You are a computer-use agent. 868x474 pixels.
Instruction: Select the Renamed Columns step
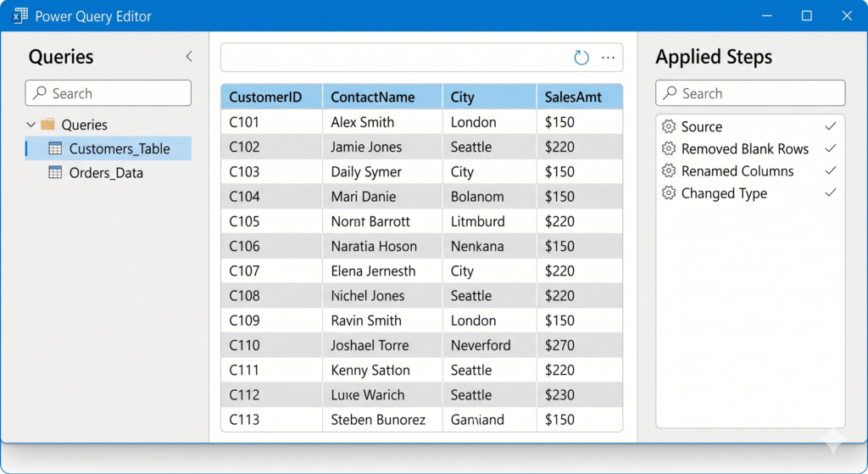coord(750,170)
